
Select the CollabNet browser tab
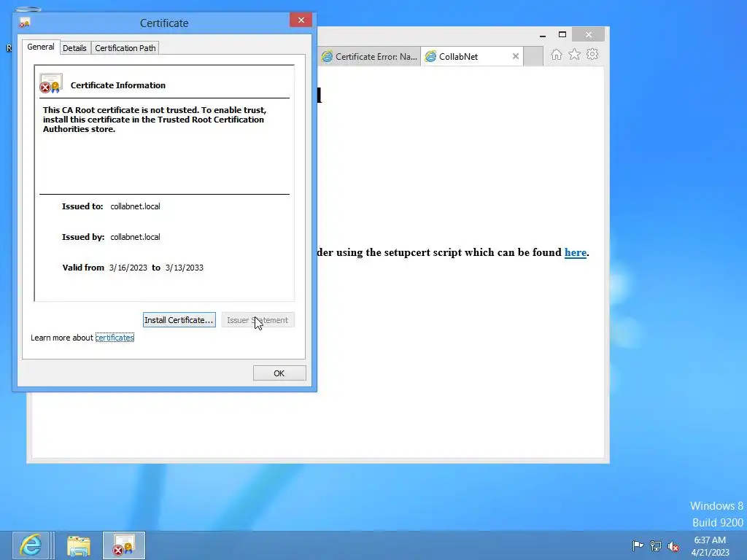click(x=471, y=57)
